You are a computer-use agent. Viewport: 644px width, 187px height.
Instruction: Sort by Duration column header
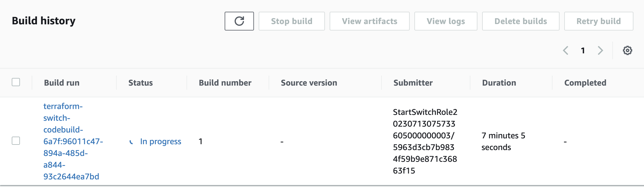(499, 83)
